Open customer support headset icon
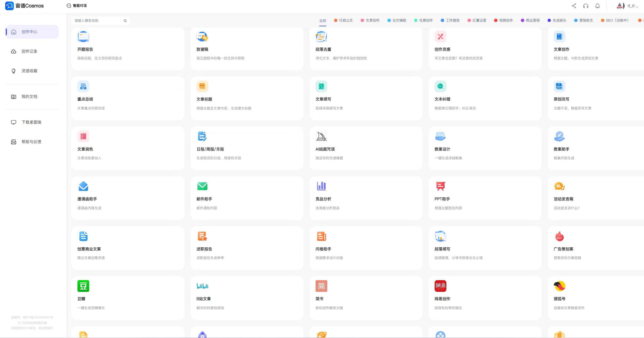This screenshot has height=338, width=644. click(586, 6)
